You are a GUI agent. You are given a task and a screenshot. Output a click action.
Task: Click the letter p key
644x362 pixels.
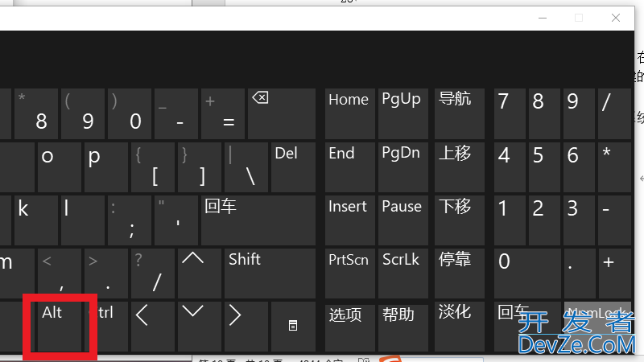click(106, 167)
